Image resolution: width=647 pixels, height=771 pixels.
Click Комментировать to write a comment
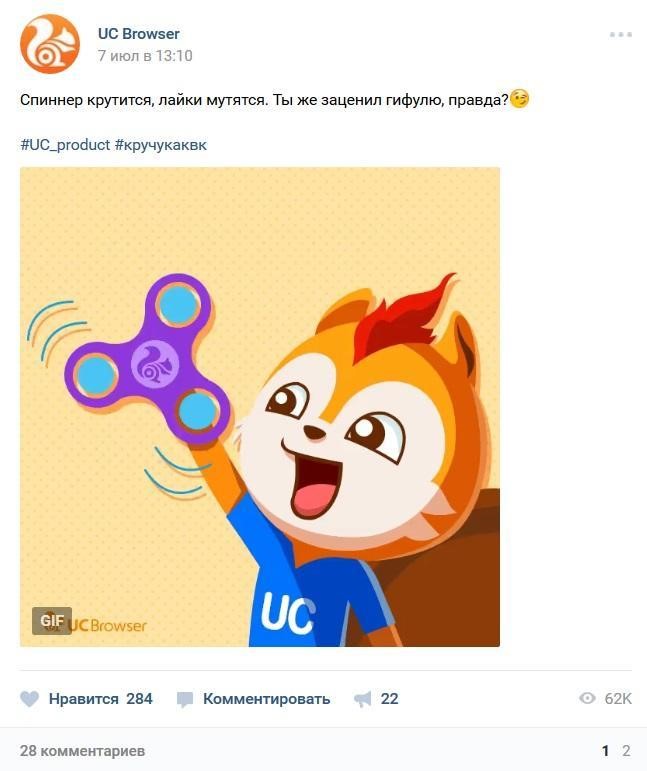tap(266, 699)
